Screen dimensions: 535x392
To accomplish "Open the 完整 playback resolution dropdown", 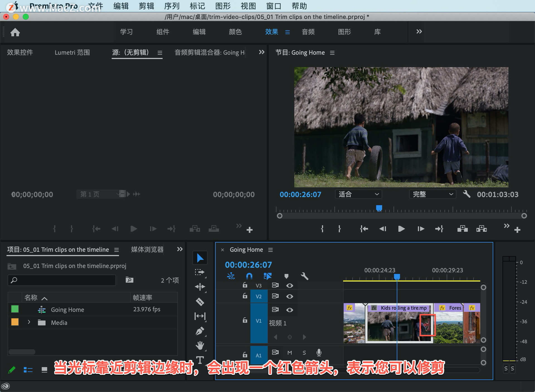I will tap(432, 194).
